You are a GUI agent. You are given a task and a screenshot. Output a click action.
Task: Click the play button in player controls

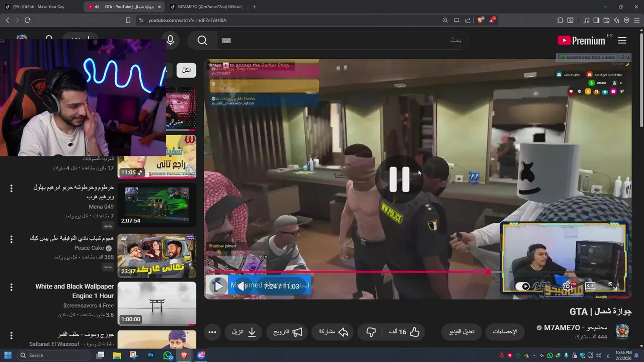click(218, 286)
